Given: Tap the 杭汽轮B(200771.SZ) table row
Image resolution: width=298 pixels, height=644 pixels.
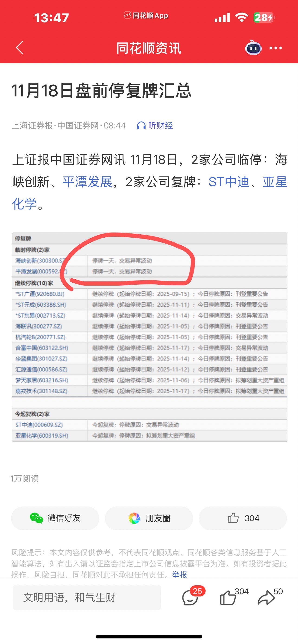Looking at the screenshot, I should 149,337.
